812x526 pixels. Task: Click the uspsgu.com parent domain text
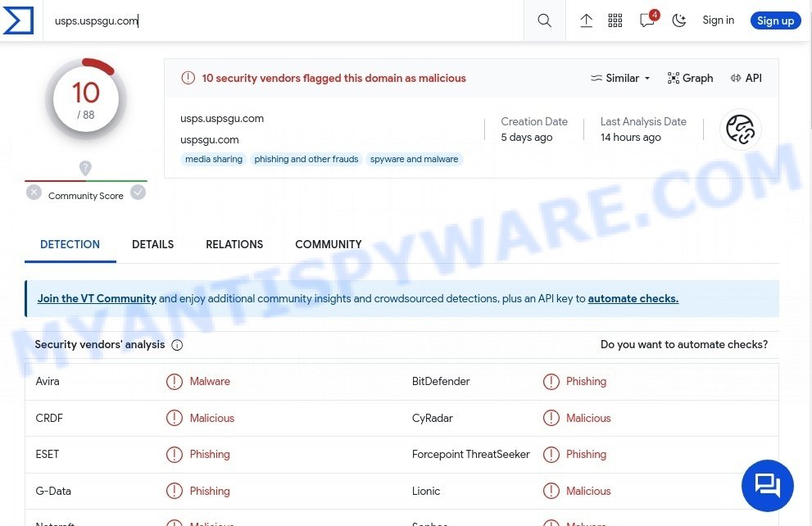pyautogui.click(x=209, y=140)
